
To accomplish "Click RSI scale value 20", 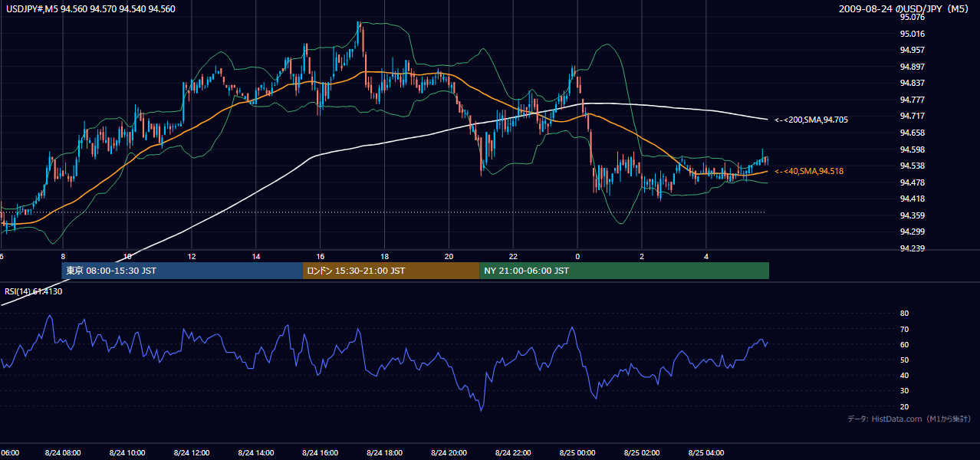I will (x=904, y=406).
